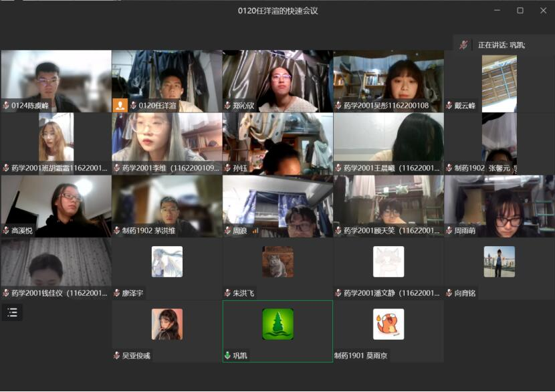This screenshot has height=392, width=555.
Task: Click the mic status icon for 廖泽宇
Action: [117, 293]
